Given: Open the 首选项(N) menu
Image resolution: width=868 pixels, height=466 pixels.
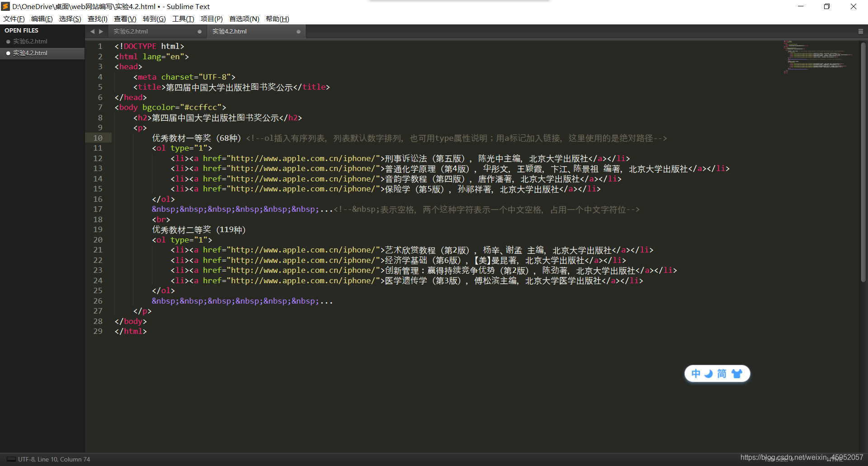Looking at the screenshot, I should pyautogui.click(x=244, y=19).
